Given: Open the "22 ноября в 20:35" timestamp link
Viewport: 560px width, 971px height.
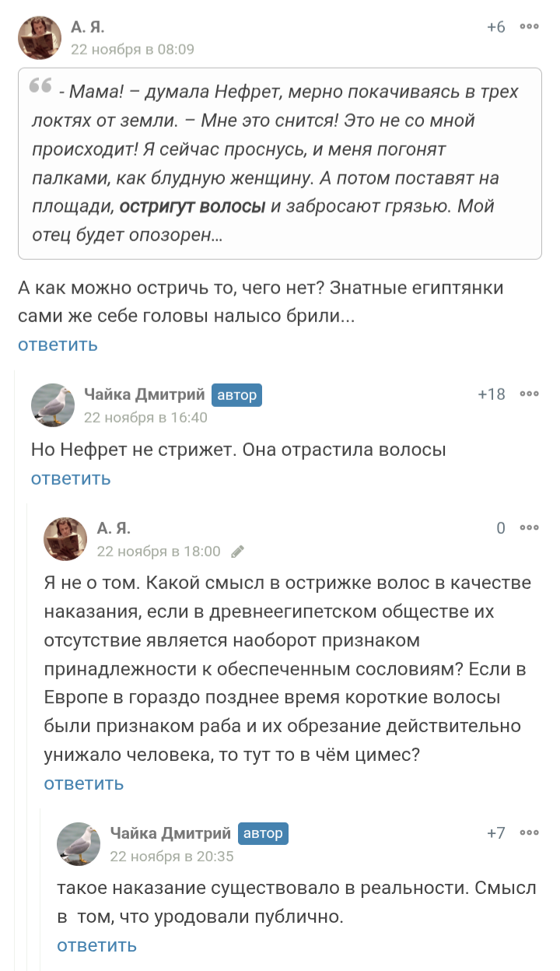Looking at the screenshot, I should pyautogui.click(x=172, y=857).
